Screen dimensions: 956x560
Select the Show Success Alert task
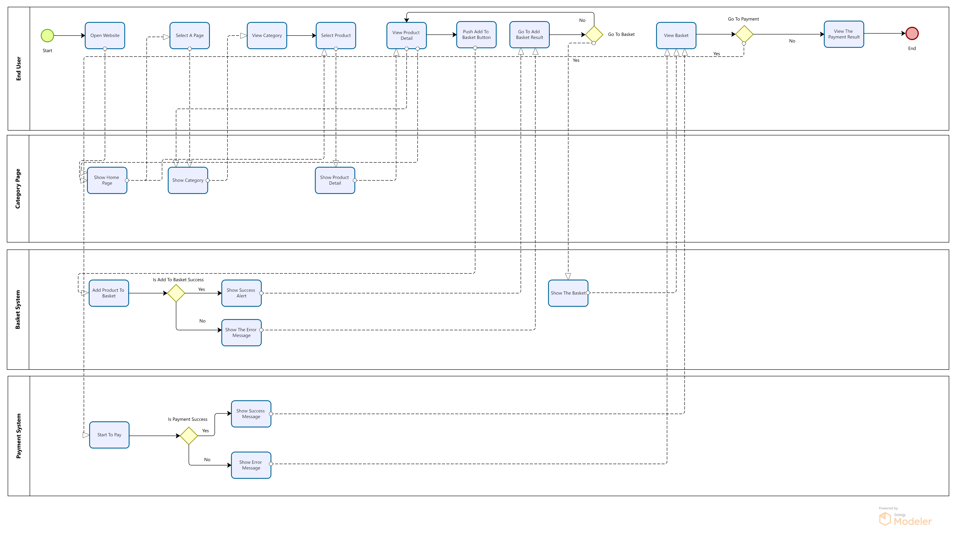[x=241, y=293]
